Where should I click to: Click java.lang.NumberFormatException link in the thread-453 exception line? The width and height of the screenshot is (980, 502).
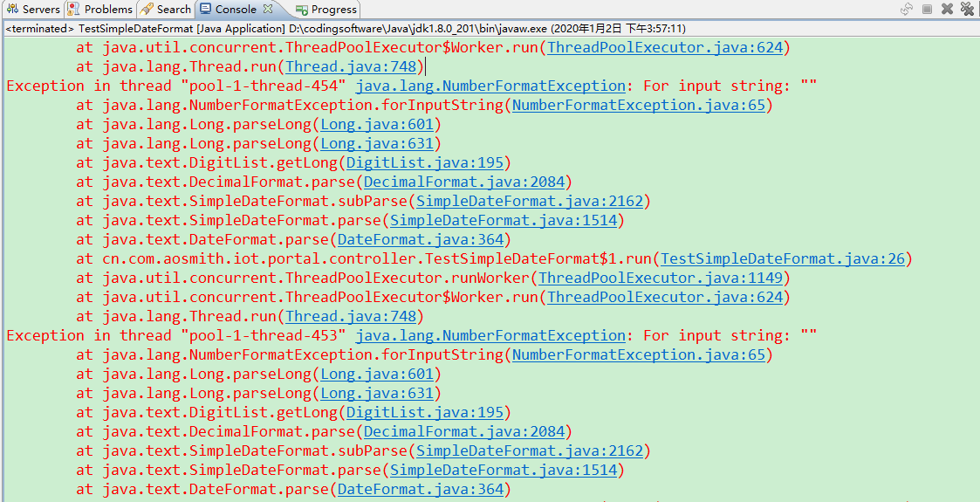click(x=490, y=336)
